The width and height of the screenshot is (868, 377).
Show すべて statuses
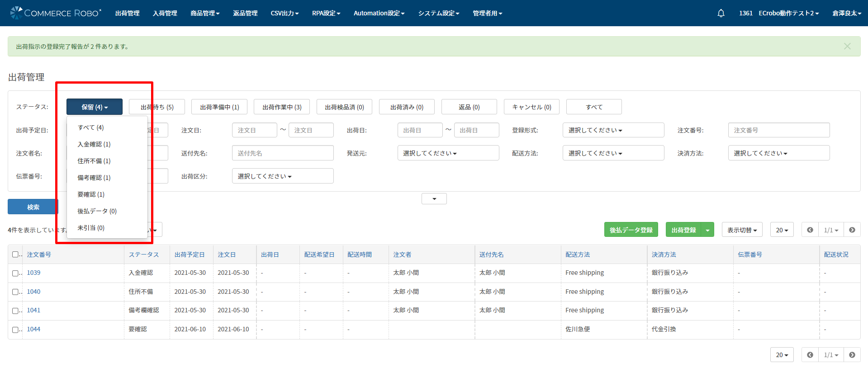[x=594, y=107]
